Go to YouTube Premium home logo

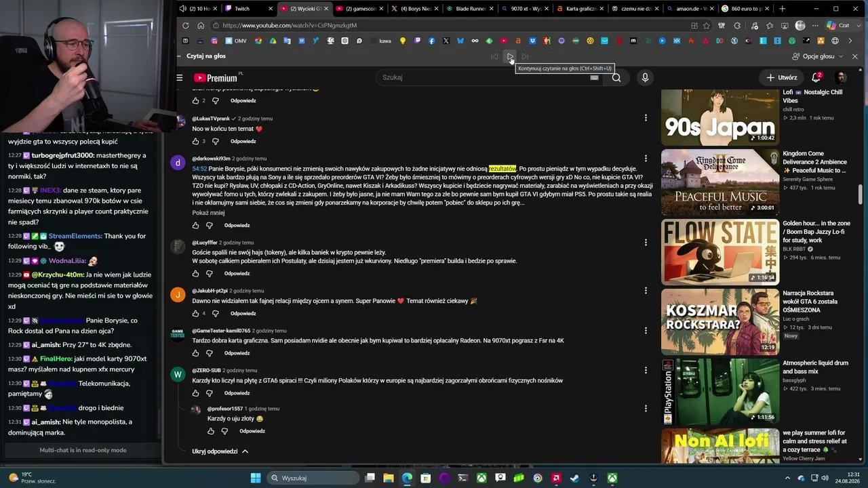(x=216, y=78)
